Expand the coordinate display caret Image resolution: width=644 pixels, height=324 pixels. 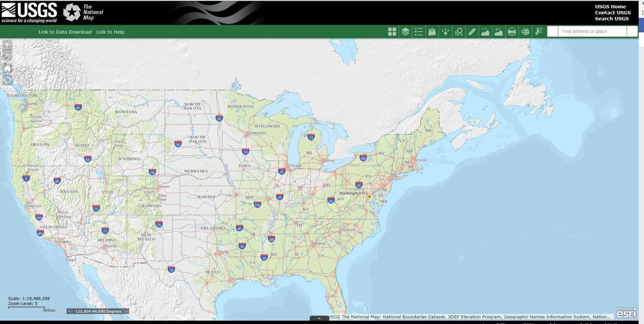[x=125, y=310]
